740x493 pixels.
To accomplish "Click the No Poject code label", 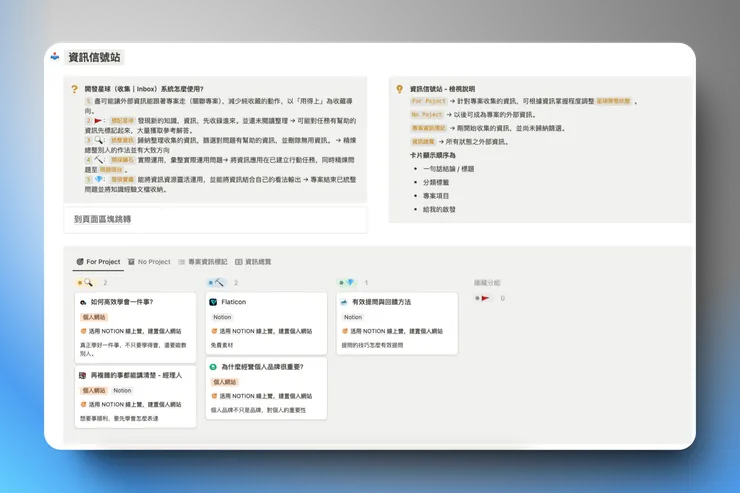I will click(427, 115).
